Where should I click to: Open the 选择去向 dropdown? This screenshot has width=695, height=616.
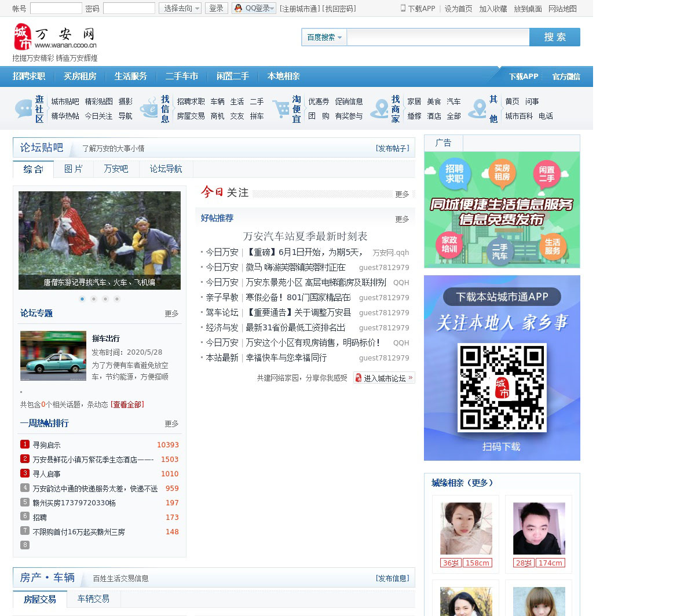[x=180, y=8]
